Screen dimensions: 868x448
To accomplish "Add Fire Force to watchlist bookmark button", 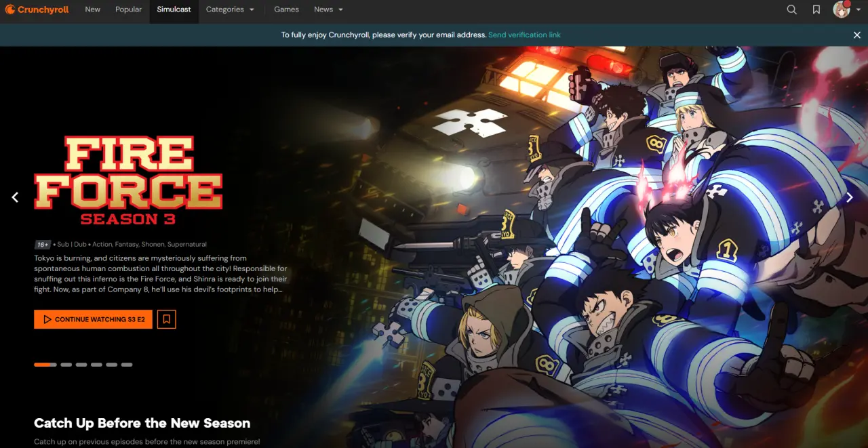I will point(167,319).
